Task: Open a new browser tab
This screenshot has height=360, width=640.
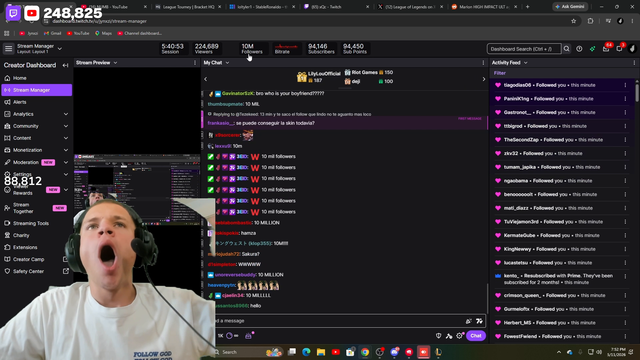Action: pyautogui.click(x=528, y=7)
